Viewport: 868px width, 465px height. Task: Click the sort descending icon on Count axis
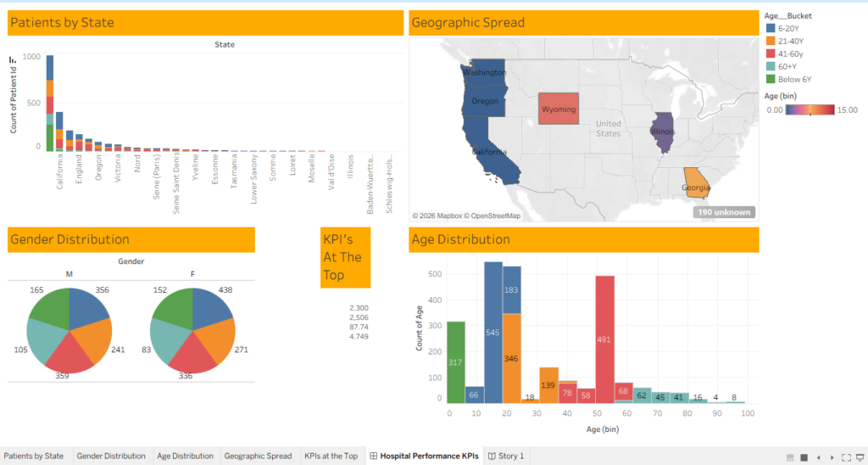coord(12,59)
